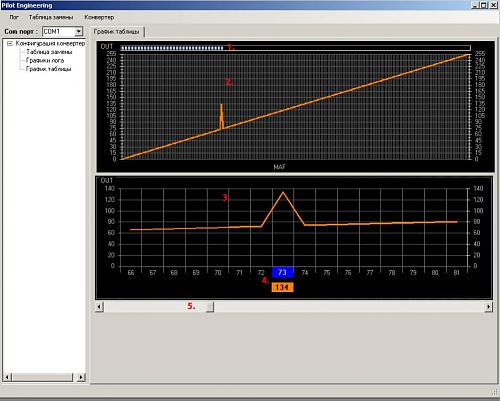Click the chart scrollbar thumb

coord(210,306)
